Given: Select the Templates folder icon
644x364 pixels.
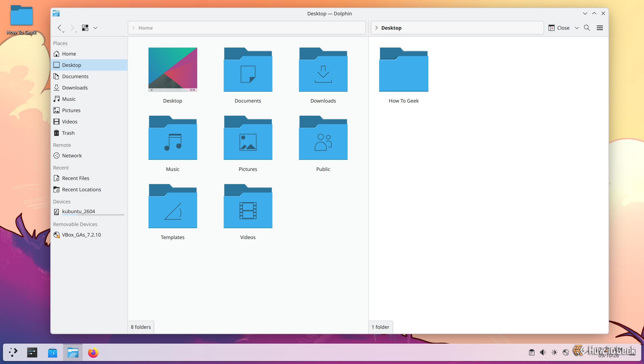Looking at the screenshot, I should pyautogui.click(x=173, y=206).
